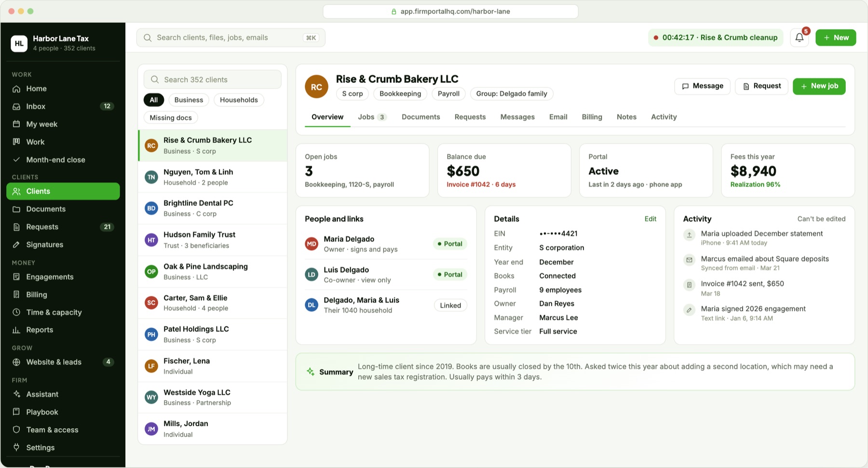Click the top-right New button
Screen dimensions: 868x468
836,38
